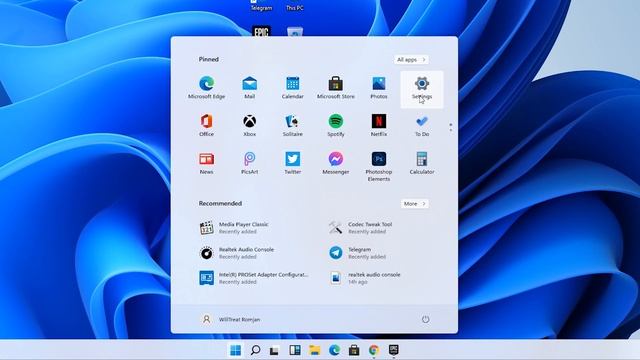Open the WillTreat Romjan user account menu
640x360 pixels.
pos(231,320)
